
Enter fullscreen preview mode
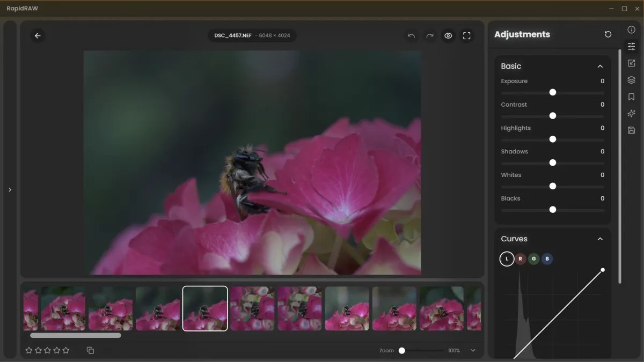(467, 36)
